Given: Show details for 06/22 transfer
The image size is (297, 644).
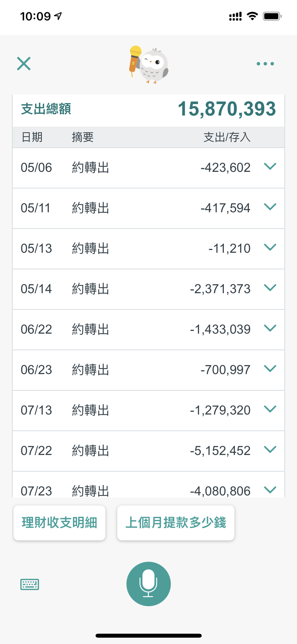Looking at the screenshot, I should [x=270, y=328].
